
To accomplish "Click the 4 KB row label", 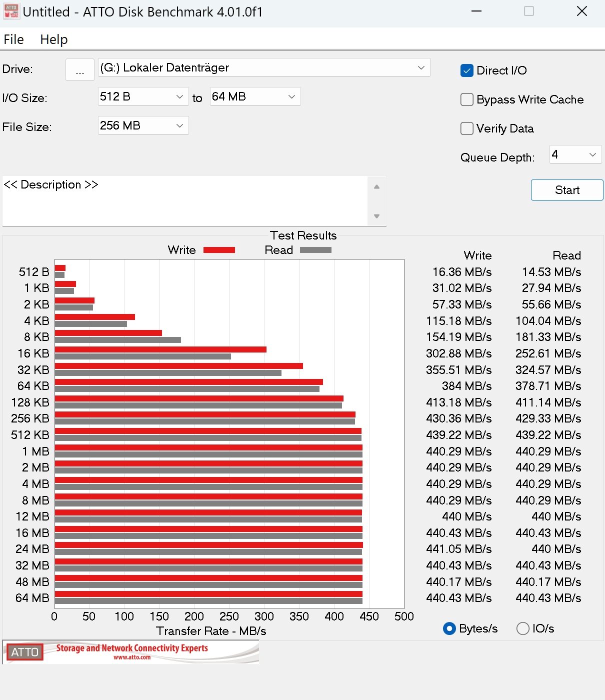I will [x=36, y=321].
